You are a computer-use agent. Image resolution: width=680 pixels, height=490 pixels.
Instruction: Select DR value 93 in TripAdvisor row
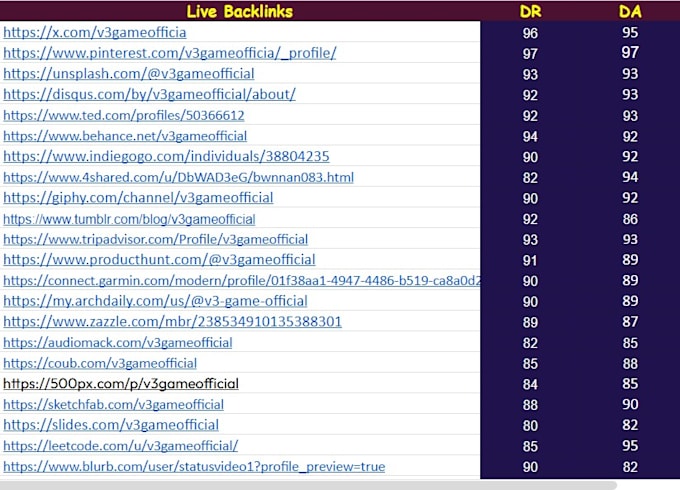530,240
